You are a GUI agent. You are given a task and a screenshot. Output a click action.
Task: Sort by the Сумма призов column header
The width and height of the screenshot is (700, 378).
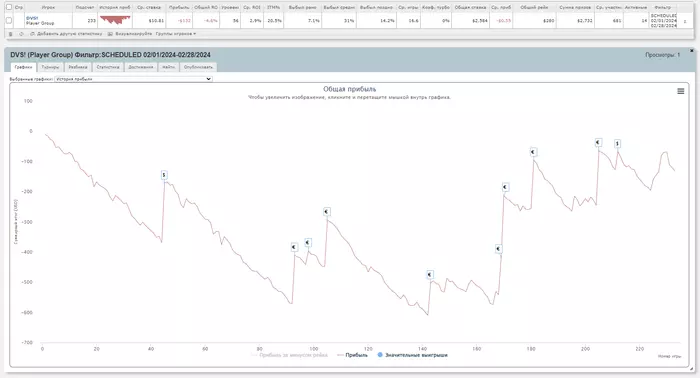pos(575,8)
